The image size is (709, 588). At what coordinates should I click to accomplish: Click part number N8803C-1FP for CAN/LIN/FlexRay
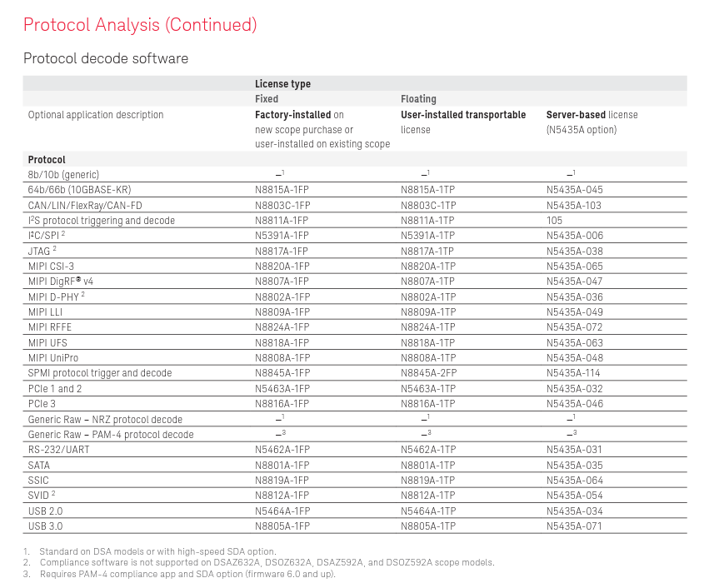coord(282,205)
